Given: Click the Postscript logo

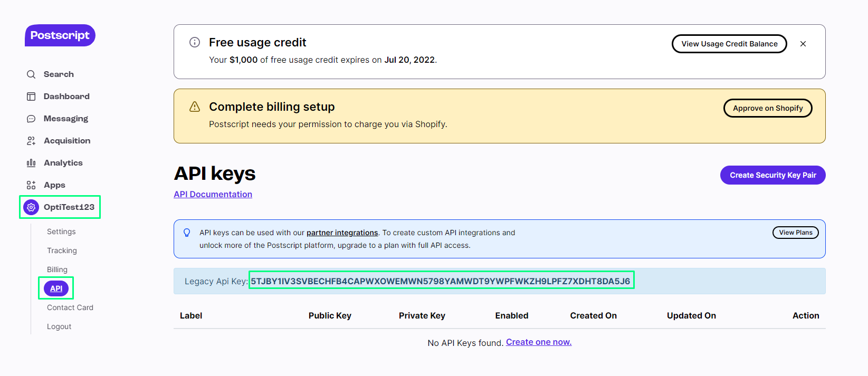Looking at the screenshot, I should (60, 35).
